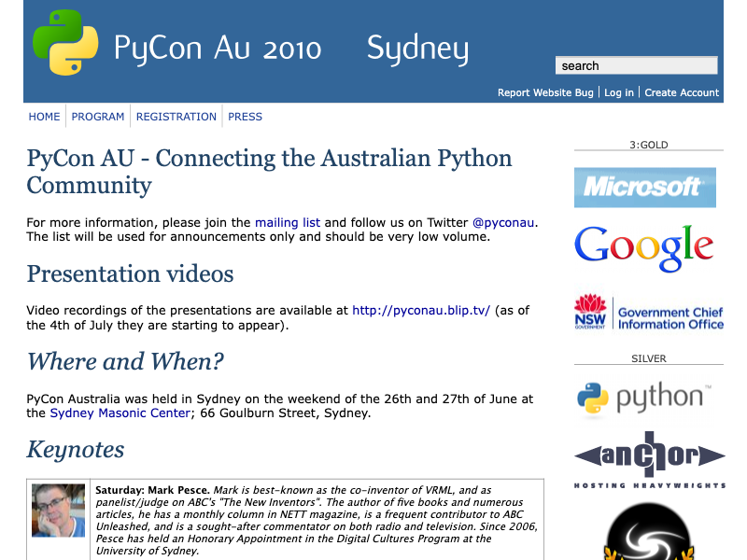747x560 pixels.
Task: Focus the search input field
Action: tap(636, 65)
